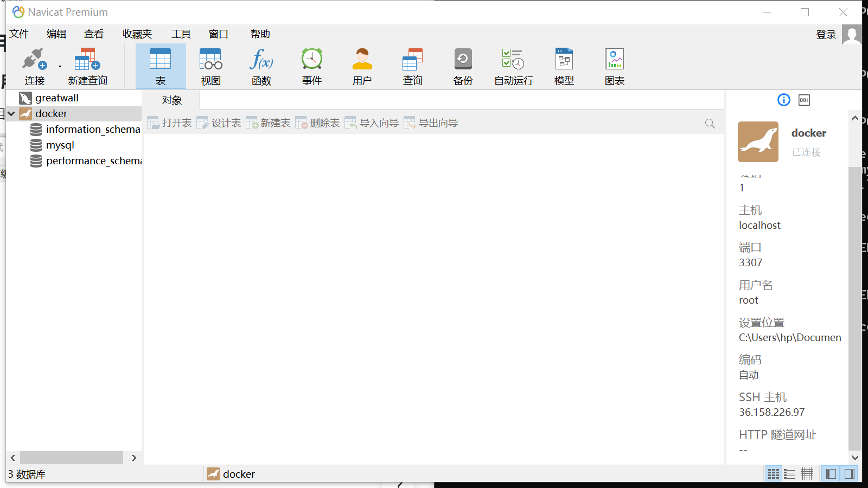This screenshot has width=868, height=488.
Task: Select the Table (表) toolbar icon
Action: 161,67
